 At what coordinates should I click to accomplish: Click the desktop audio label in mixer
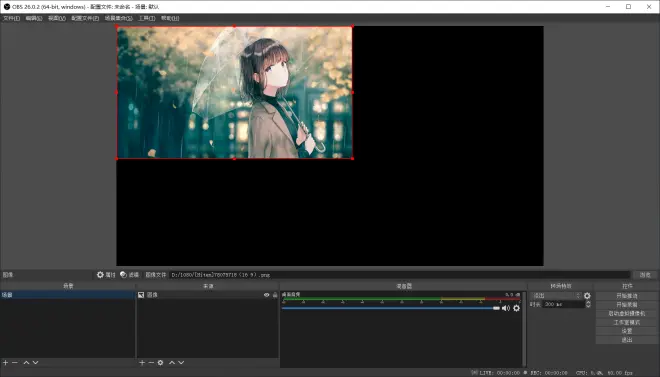click(x=291, y=295)
